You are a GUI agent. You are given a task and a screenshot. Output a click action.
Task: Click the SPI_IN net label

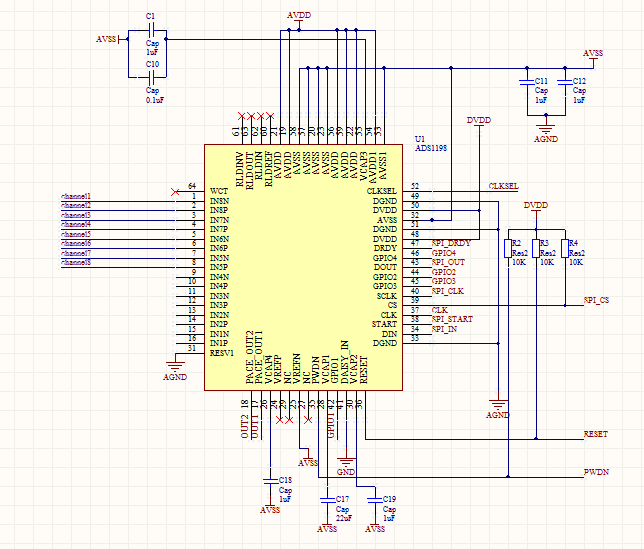point(444,328)
